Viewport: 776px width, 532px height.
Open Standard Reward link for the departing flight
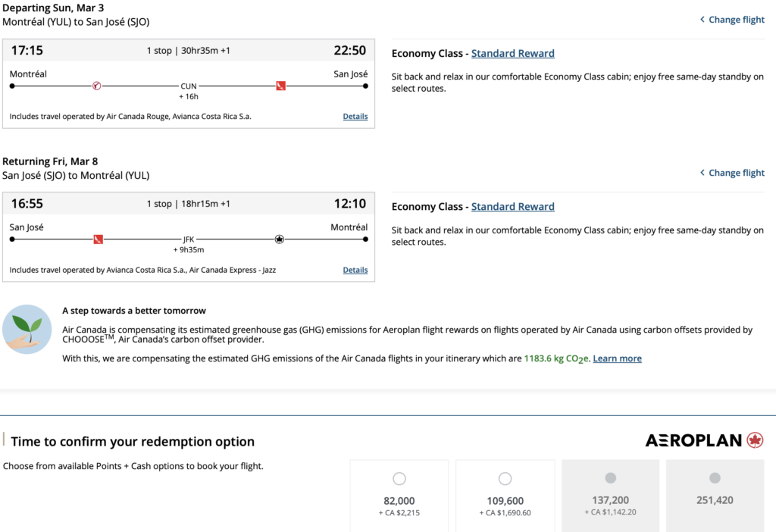[512, 54]
